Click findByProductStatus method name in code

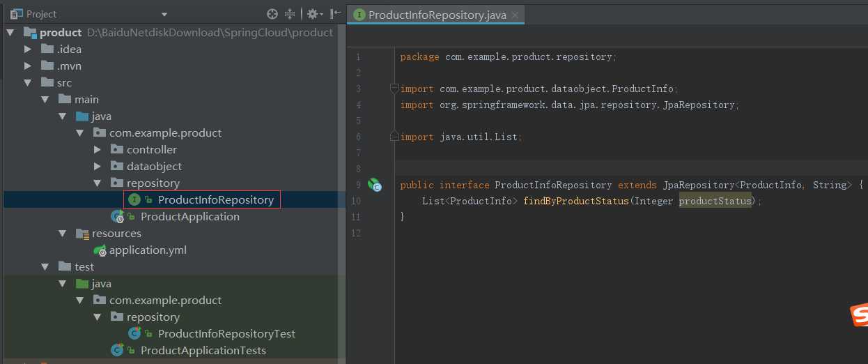coord(575,201)
